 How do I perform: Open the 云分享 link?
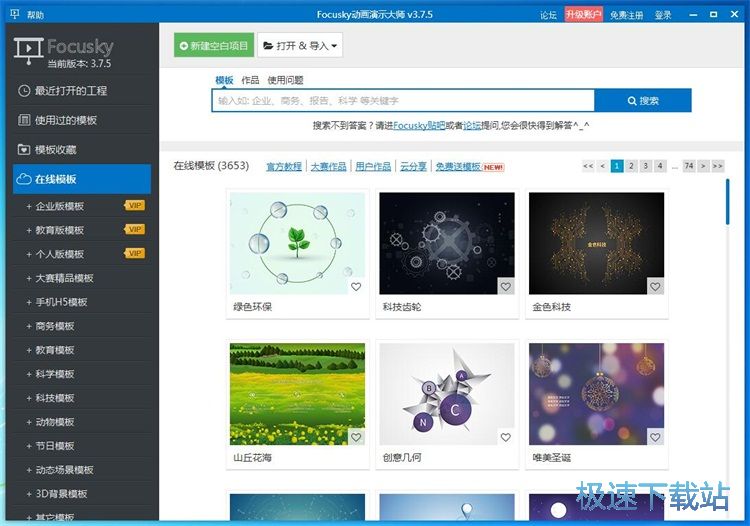click(413, 166)
